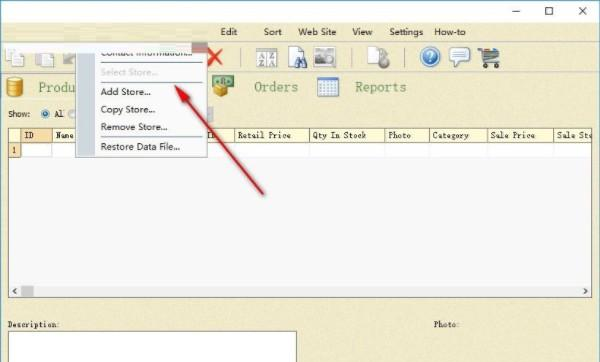Image resolution: width=600 pixels, height=362 pixels.
Task: Click the second toolbar icon showing copied pages
Action: [x=44, y=59]
